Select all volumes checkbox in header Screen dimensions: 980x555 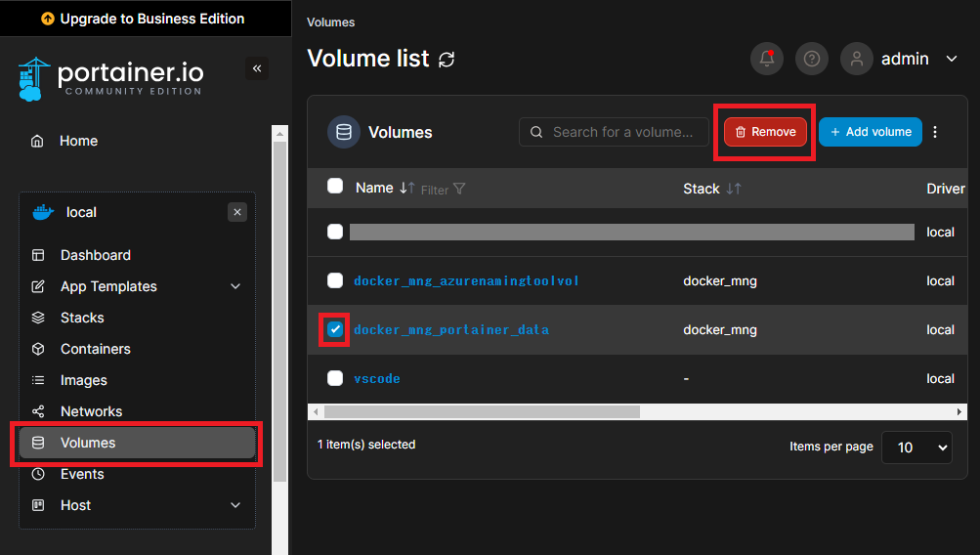tap(335, 187)
